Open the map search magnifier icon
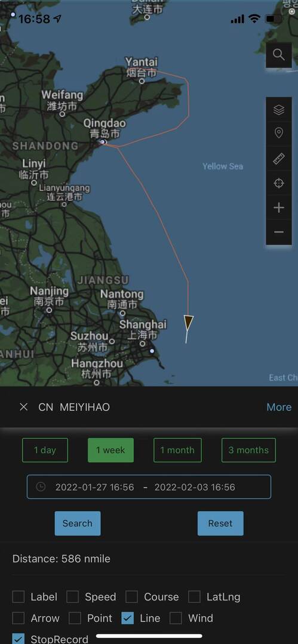Image resolution: width=298 pixels, height=644 pixels. (x=279, y=55)
